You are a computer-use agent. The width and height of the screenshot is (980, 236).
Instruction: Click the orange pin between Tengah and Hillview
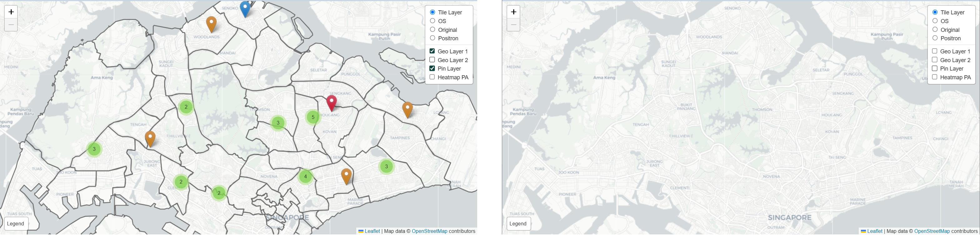[x=150, y=138]
